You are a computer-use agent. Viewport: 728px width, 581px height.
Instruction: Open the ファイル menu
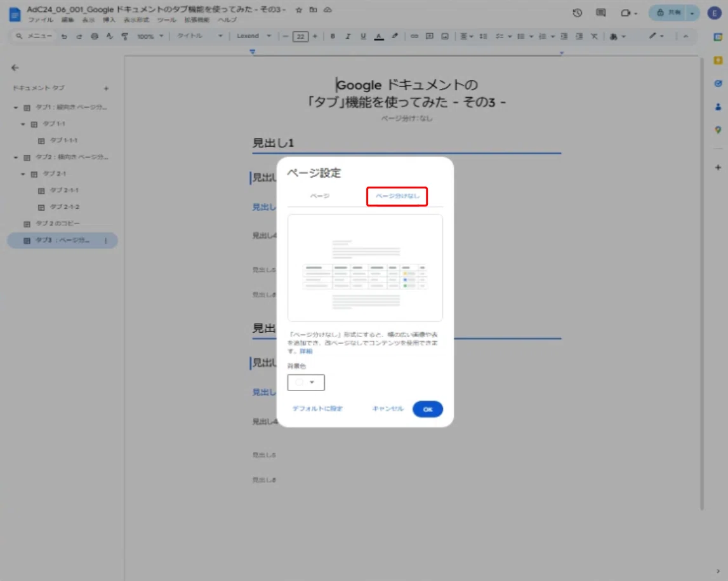click(41, 20)
